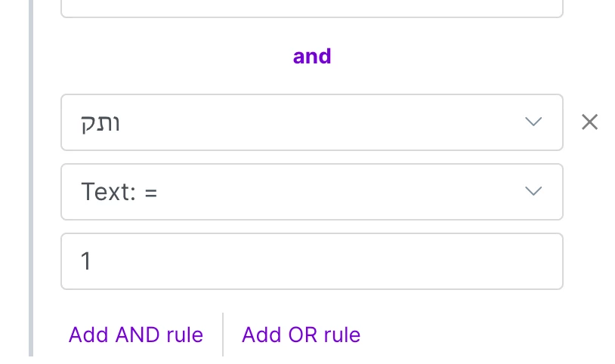Click the partially visible input box at top
Image resolution: width=615 pixels, height=364 pixels.
click(x=311, y=9)
